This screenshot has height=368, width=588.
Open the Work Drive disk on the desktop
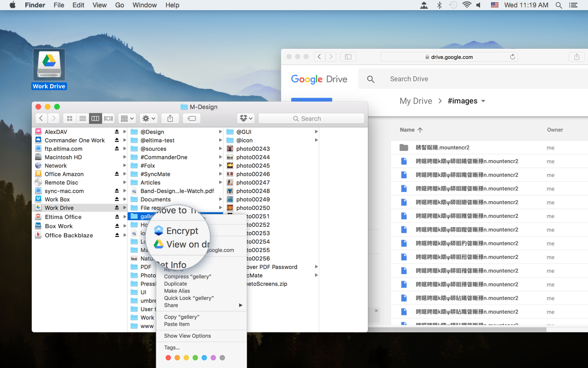(49, 63)
